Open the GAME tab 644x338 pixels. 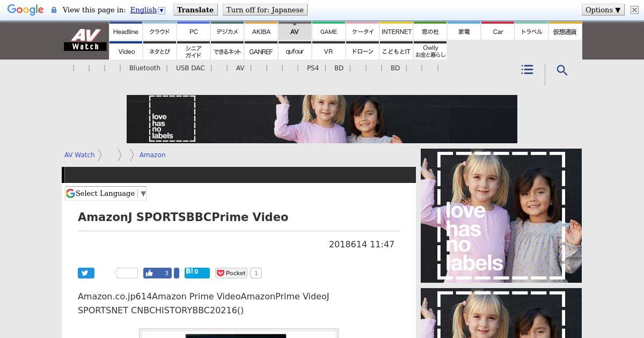coord(328,31)
